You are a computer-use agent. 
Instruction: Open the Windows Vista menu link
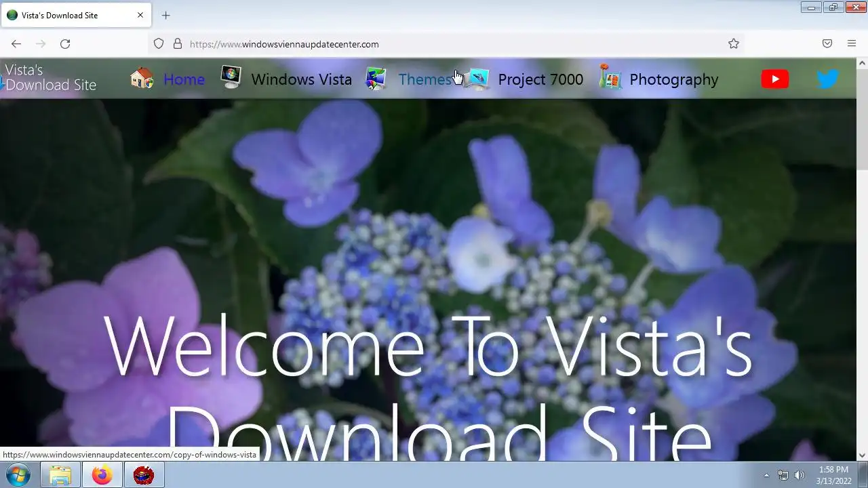click(302, 79)
